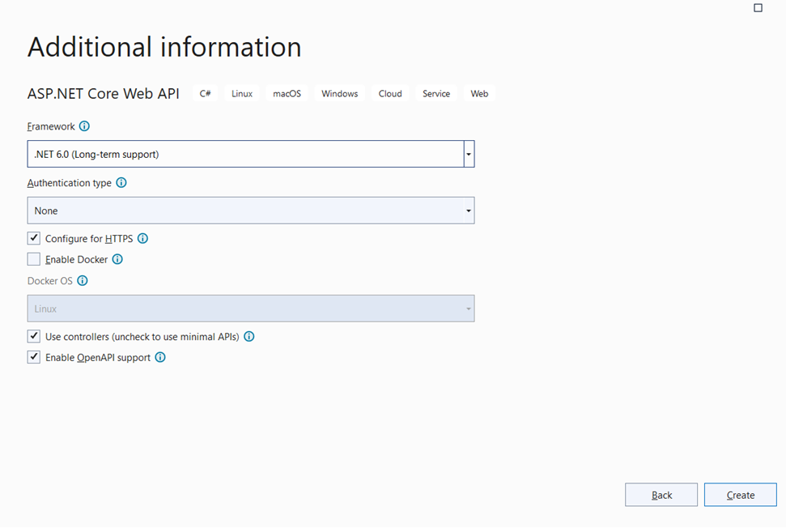Click the Authentication type info icon
The height and width of the screenshot is (532, 786).
click(121, 182)
